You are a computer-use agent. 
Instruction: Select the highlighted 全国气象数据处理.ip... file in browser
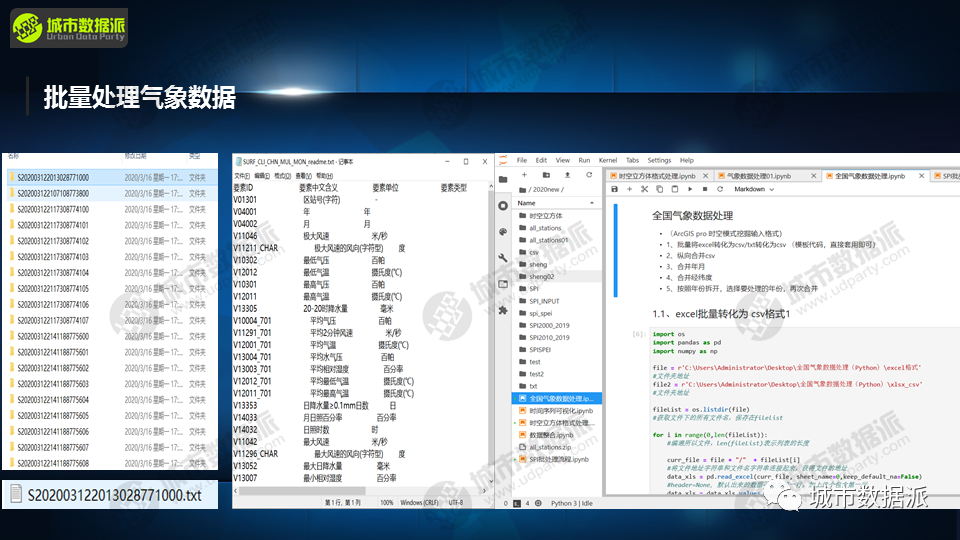pos(557,399)
